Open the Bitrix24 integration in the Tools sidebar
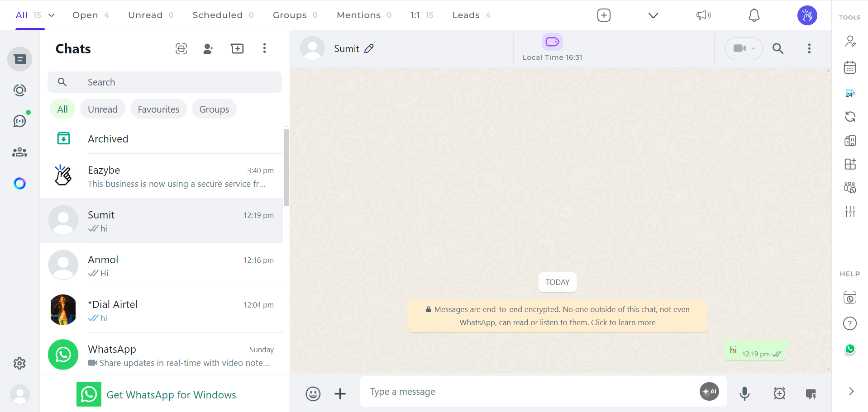The image size is (868, 412). [x=850, y=93]
